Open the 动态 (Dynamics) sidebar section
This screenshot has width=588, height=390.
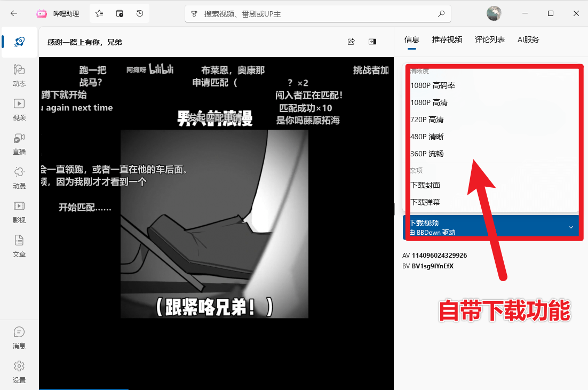[x=19, y=76]
